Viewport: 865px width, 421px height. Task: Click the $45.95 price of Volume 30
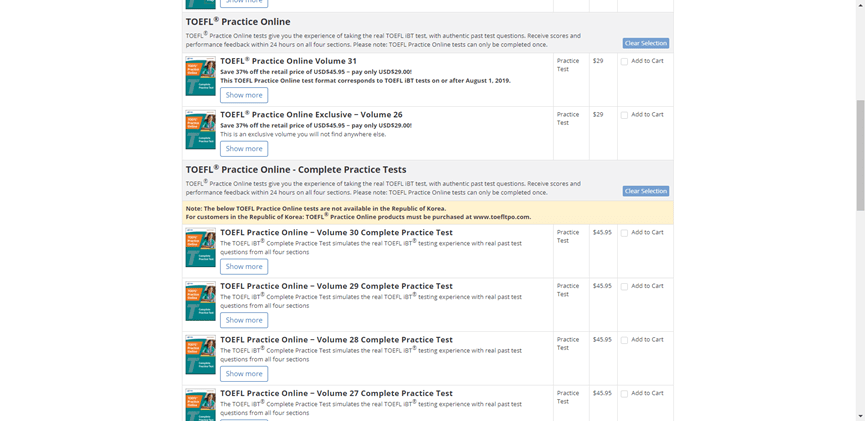[602, 232]
